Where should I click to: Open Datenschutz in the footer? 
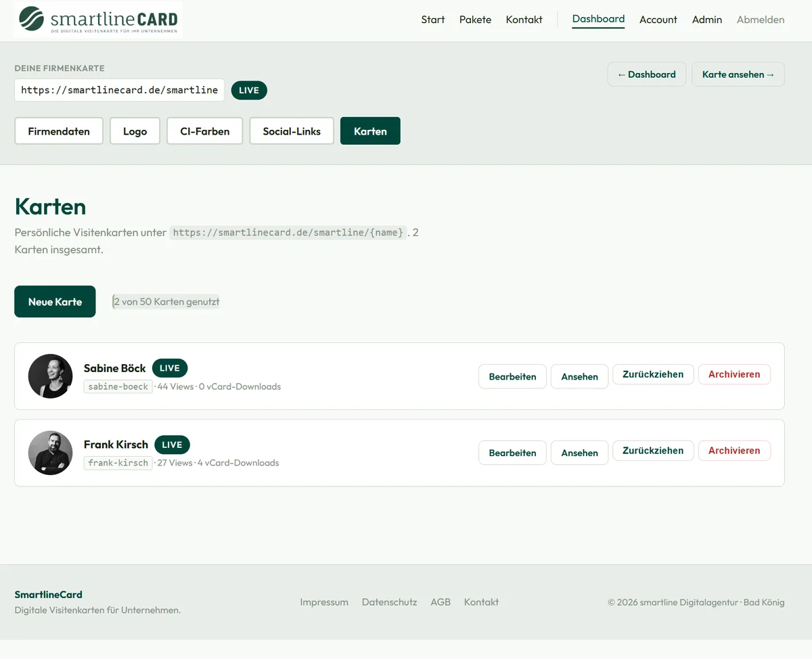(x=389, y=602)
